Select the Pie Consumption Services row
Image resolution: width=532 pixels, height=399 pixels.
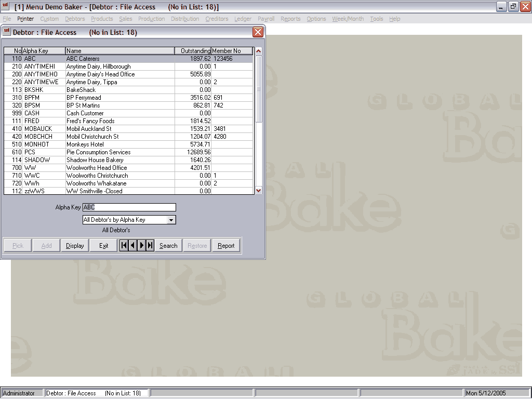(x=98, y=152)
